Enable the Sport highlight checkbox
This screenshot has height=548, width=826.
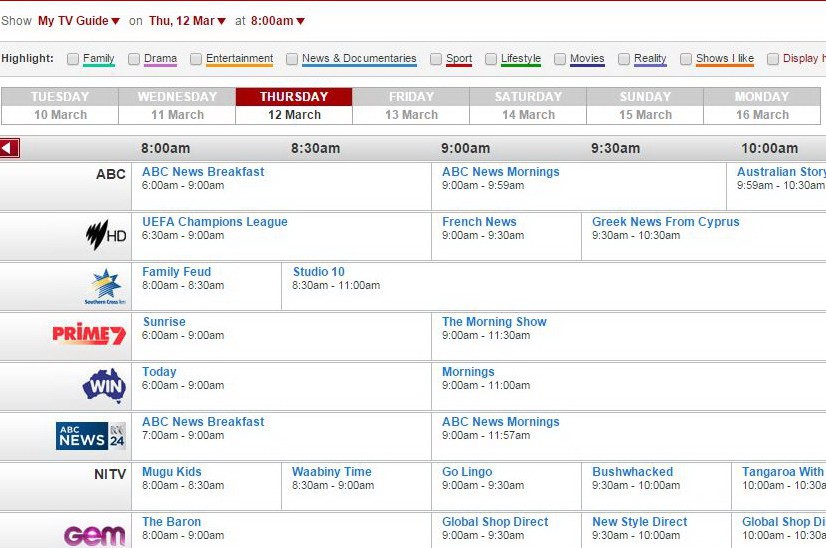point(436,59)
